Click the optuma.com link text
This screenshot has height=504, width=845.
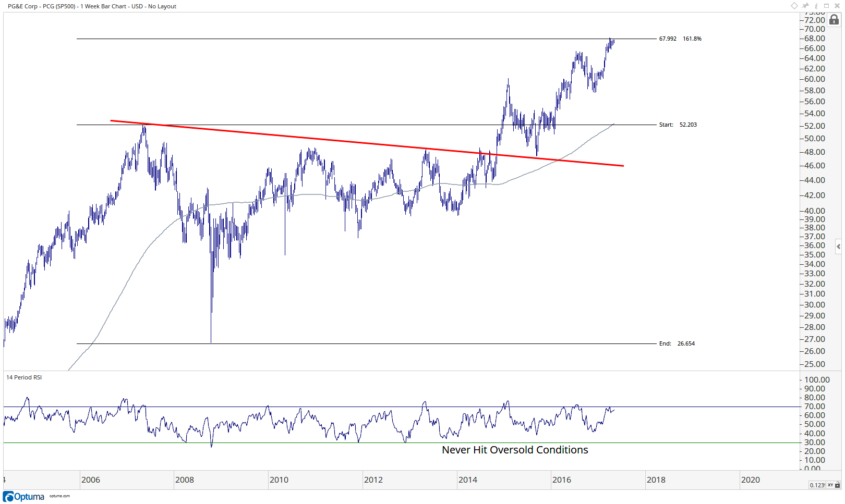(59, 496)
